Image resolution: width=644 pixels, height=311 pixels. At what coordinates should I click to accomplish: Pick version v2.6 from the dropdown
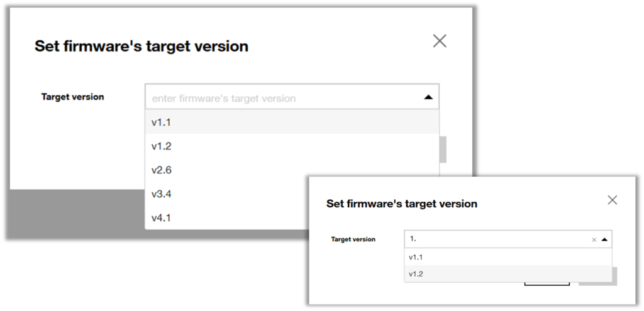point(292,170)
